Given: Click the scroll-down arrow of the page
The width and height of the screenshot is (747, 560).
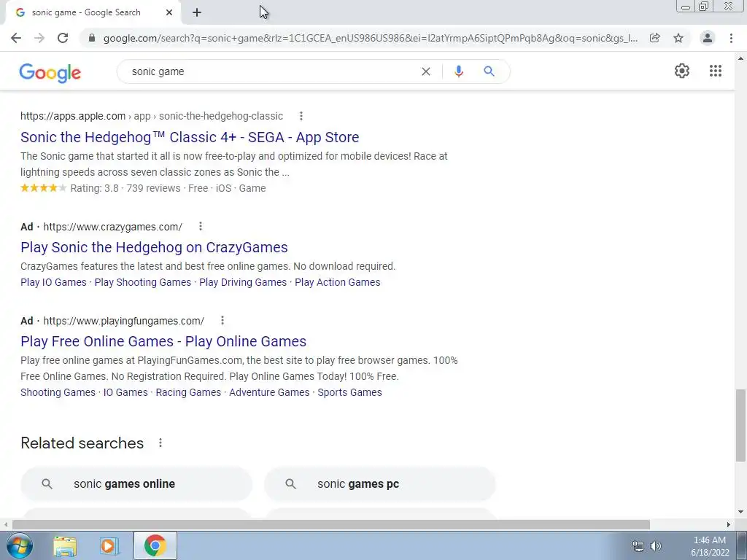Looking at the screenshot, I should point(740,513).
